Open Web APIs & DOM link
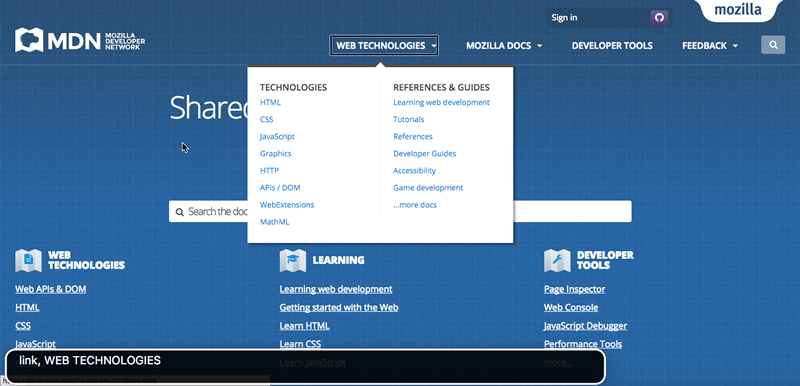Screen dimensions: 800x386 pyautogui.click(x=51, y=289)
